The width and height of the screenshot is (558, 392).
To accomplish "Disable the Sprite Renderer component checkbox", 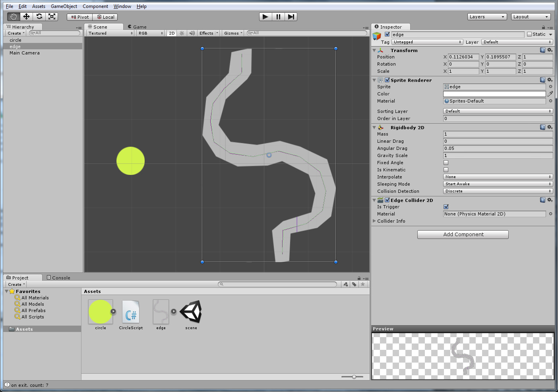I will pos(387,80).
